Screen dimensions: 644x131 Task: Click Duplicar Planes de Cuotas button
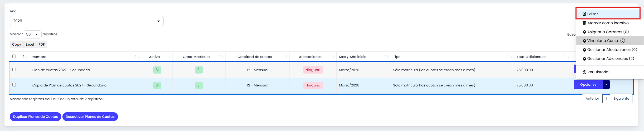36,117
